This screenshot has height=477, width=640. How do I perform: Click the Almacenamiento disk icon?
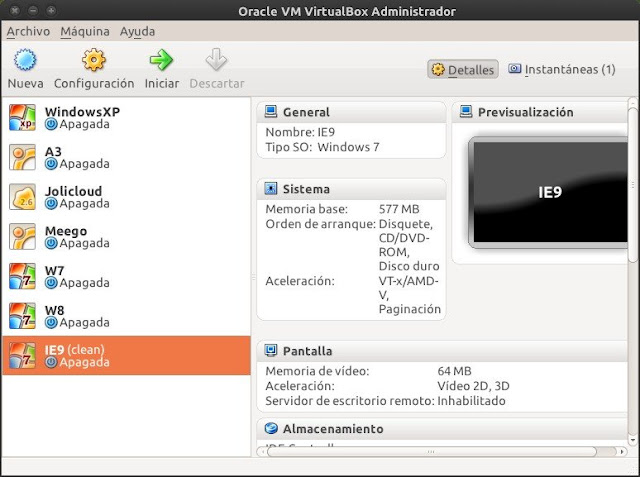pyautogui.click(x=271, y=428)
